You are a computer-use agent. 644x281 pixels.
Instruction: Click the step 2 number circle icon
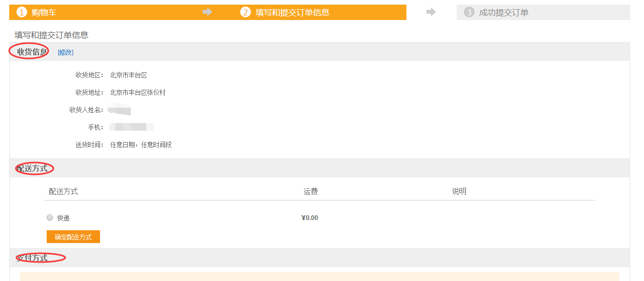pos(245,13)
